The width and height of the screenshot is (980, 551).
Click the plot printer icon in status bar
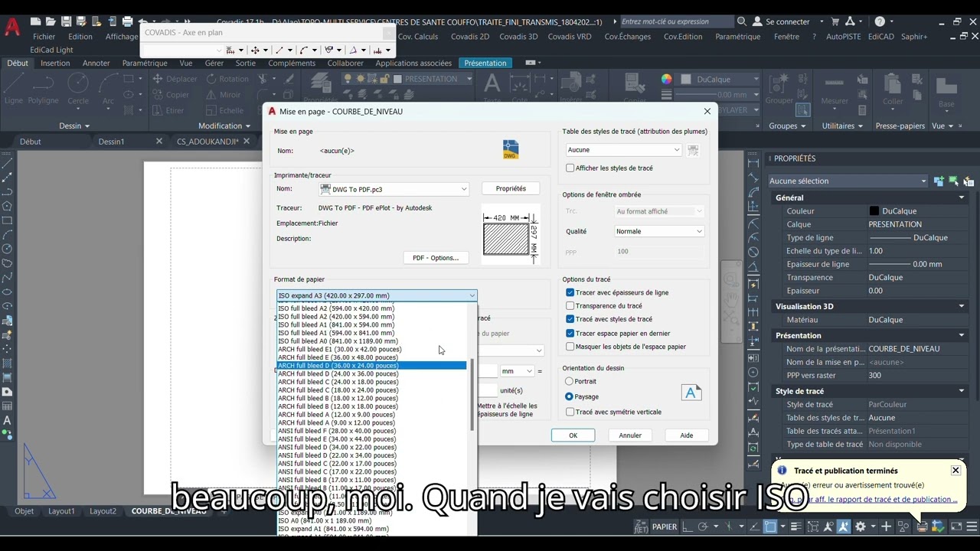[x=923, y=527]
